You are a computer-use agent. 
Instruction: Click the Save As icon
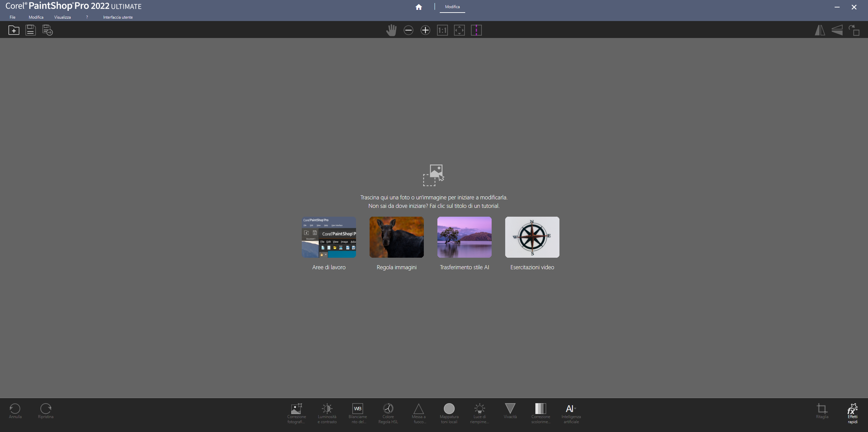pos(47,30)
